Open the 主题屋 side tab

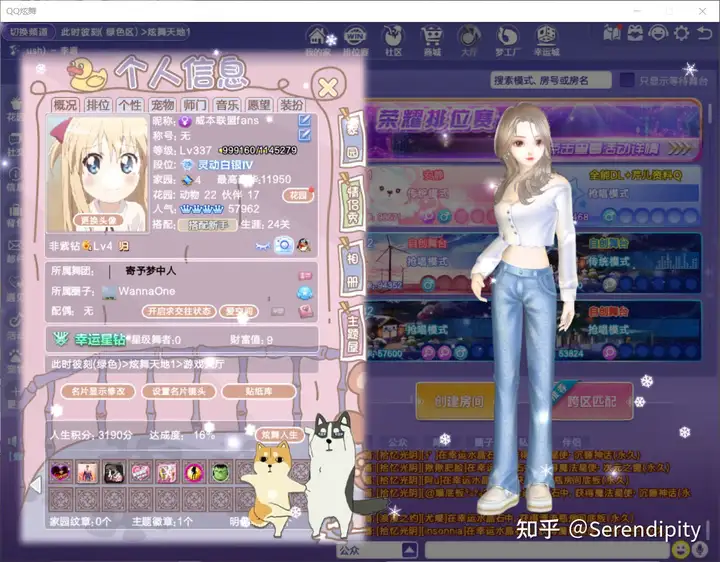point(353,332)
